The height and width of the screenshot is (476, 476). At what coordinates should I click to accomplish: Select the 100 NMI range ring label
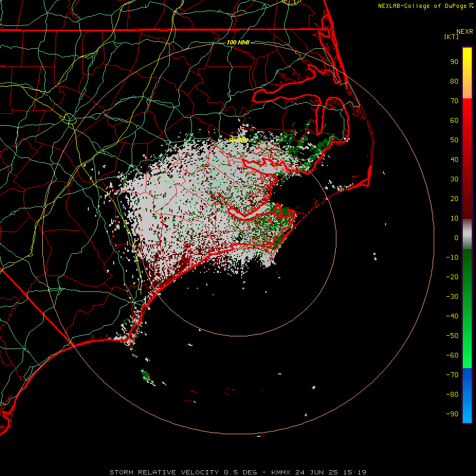coord(238,42)
